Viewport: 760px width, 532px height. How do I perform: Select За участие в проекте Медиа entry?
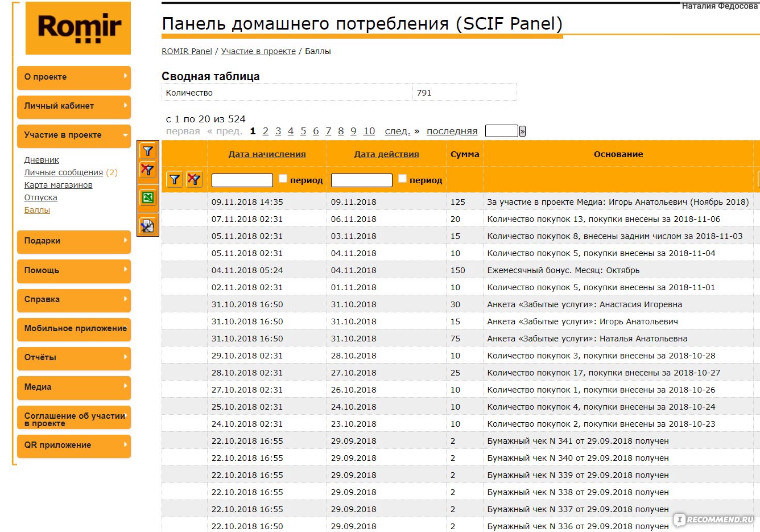(618, 202)
